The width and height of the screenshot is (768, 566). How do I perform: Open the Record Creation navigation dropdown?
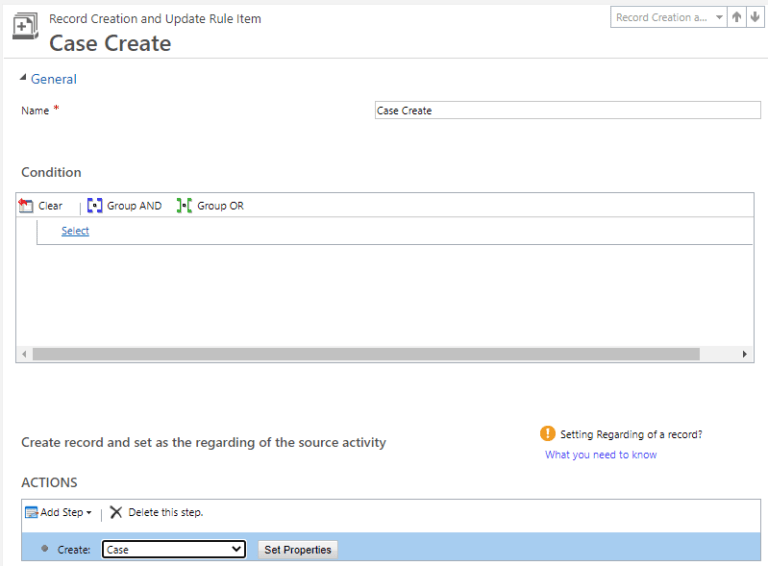[x=719, y=18]
